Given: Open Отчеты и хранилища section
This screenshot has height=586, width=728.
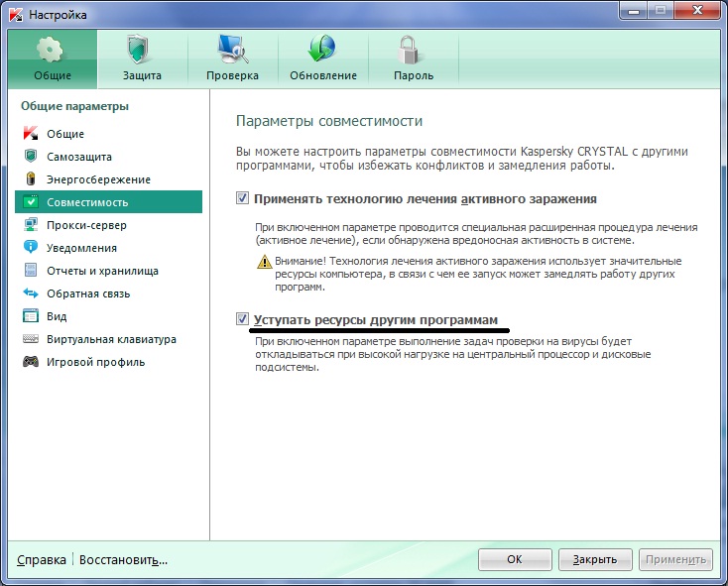Looking at the screenshot, I should (x=109, y=270).
